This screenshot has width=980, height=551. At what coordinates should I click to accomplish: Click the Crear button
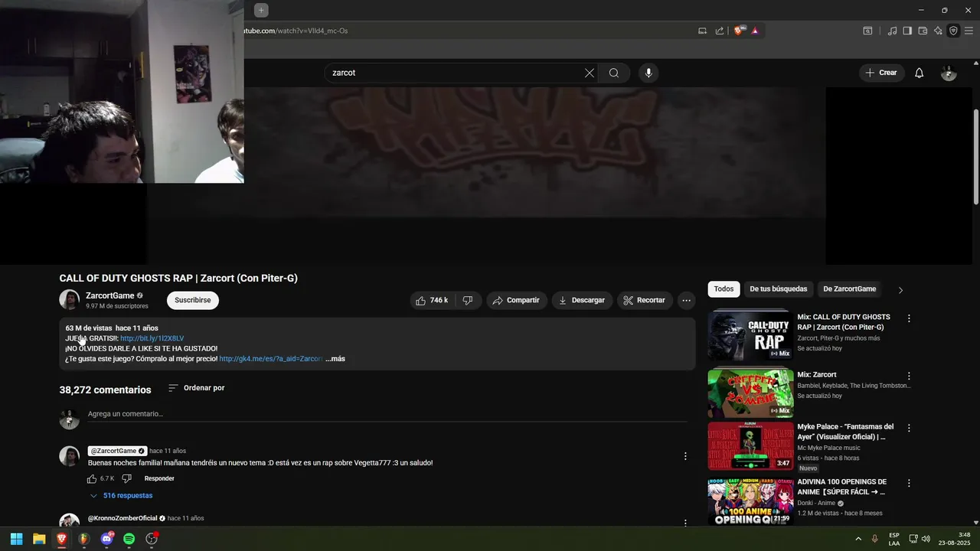pyautogui.click(x=880, y=73)
